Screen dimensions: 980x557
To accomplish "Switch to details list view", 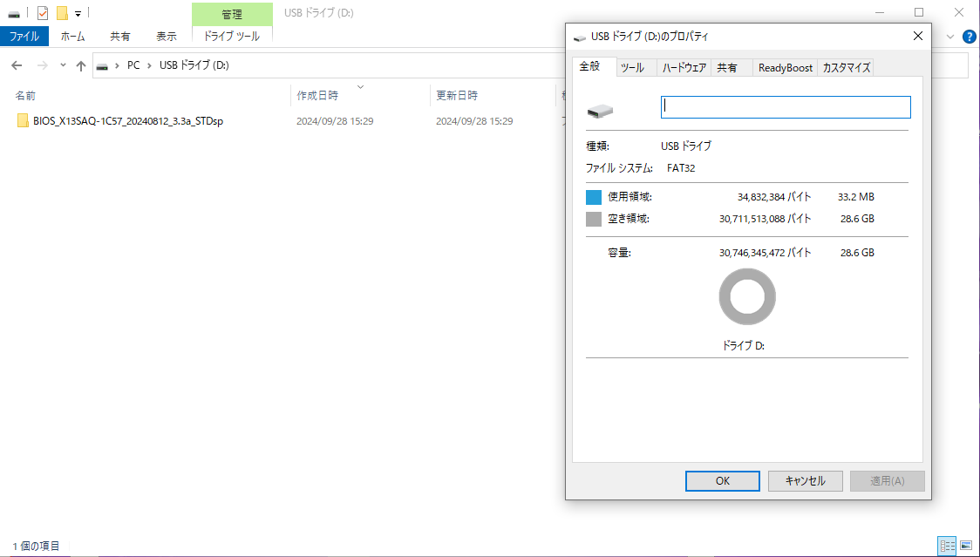I will pos(947,546).
